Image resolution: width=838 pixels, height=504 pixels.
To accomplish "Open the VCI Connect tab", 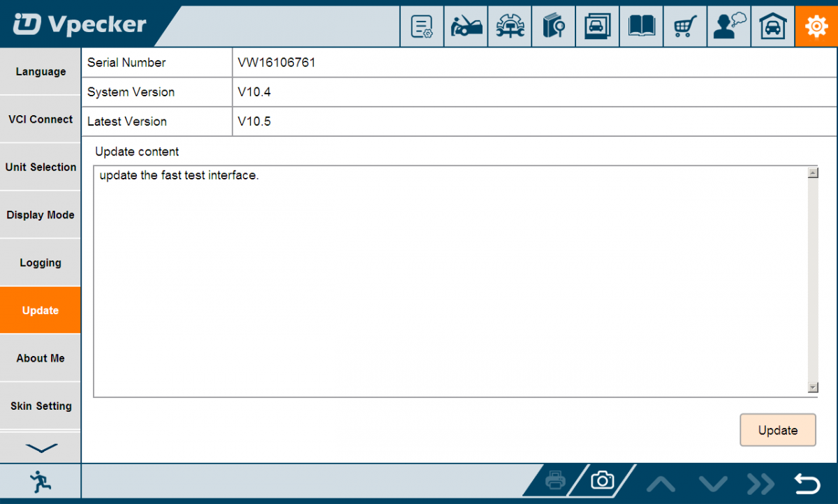I will click(x=41, y=119).
